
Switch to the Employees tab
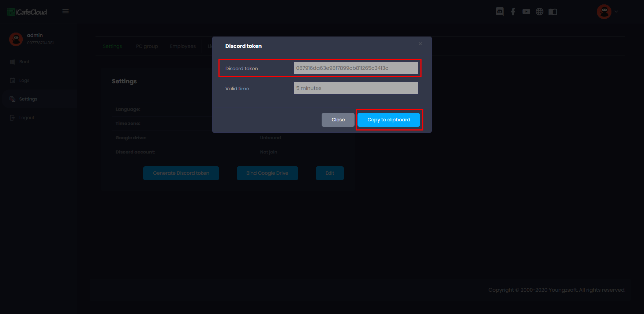[x=183, y=46]
